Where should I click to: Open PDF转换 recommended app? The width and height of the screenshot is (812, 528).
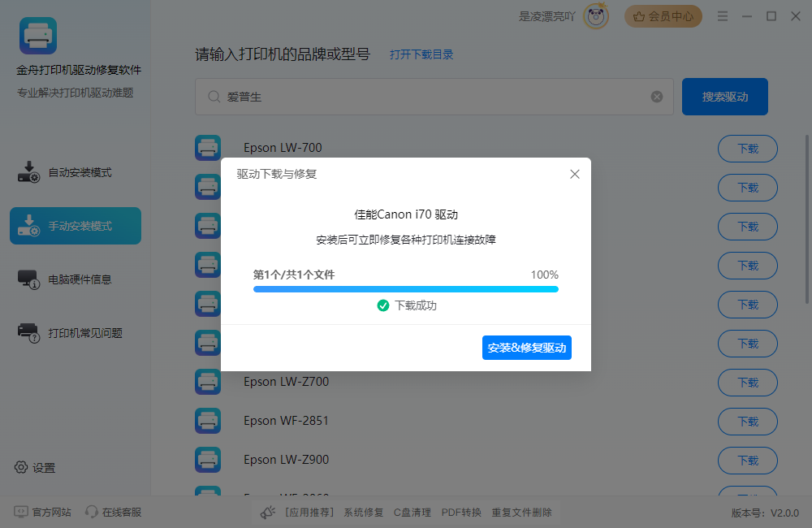(x=461, y=513)
